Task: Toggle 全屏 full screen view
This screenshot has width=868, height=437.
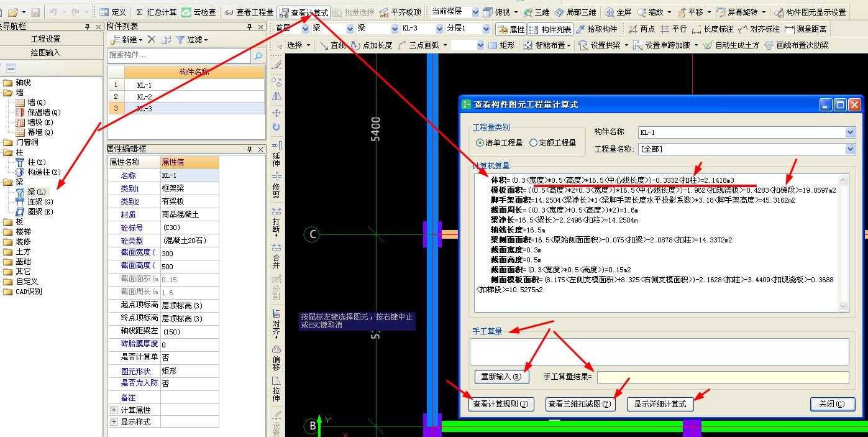Action: coord(618,12)
